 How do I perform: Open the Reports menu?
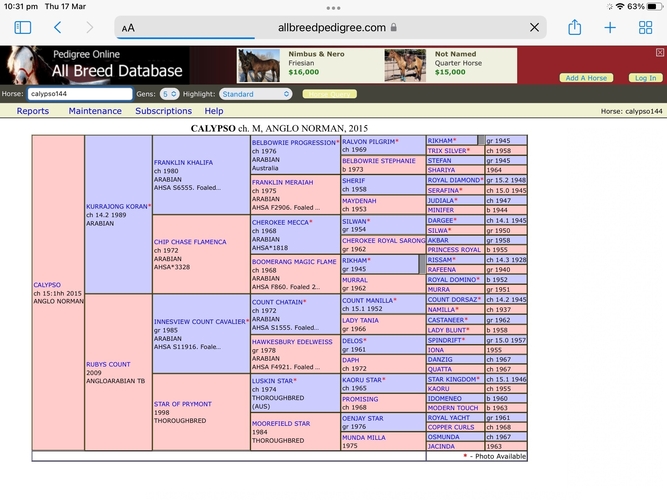pyautogui.click(x=33, y=111)
